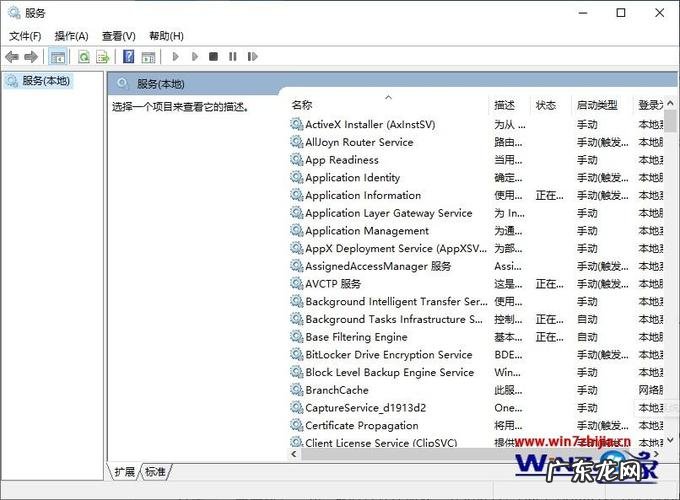Viewport: 680px width, 500px height.
Task: Sort by the 启动类型 column header
Action: [x=596, y=105]
